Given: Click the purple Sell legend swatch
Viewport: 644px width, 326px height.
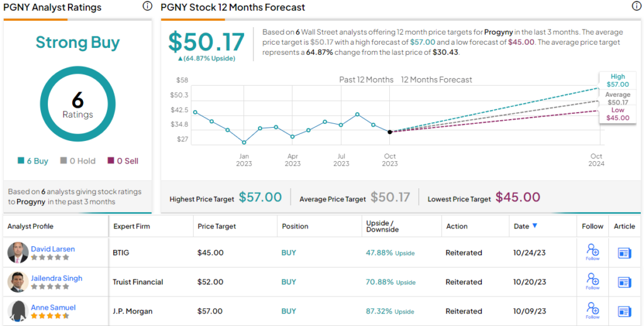Looking at the screenshot, I should tap(111, 161).
